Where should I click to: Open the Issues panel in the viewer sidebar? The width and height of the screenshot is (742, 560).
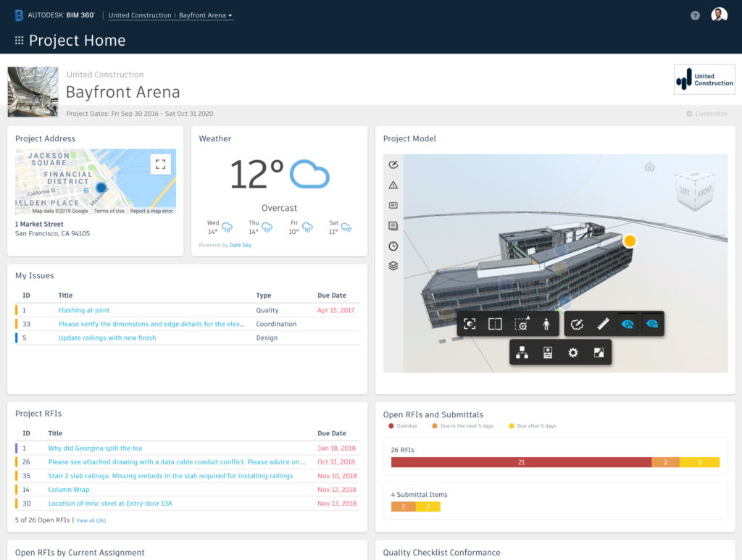[x=393, y=185]
